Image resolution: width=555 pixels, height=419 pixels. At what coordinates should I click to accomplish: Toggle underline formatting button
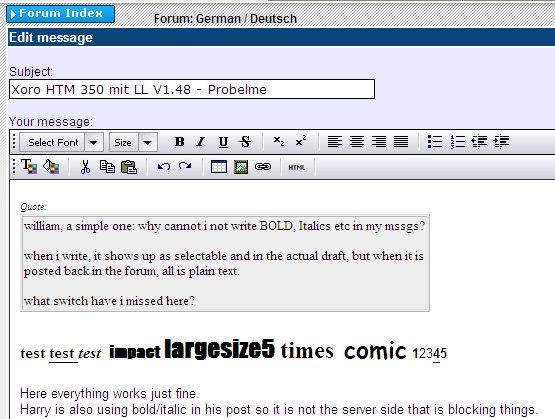point(223,142)
